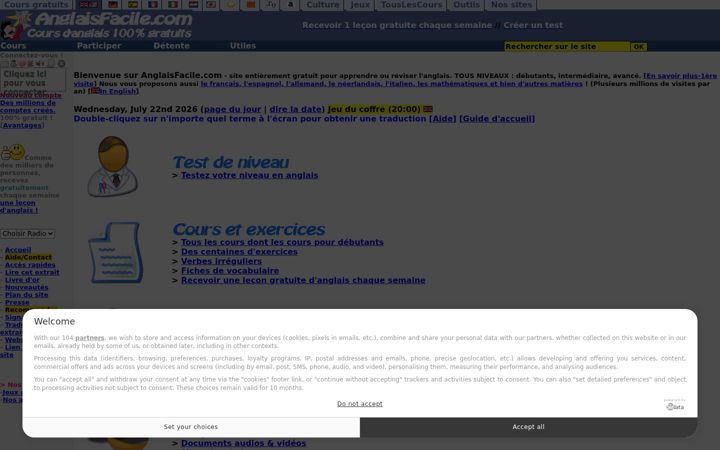Viewport: 720px width, 450px height.
Task: Click the [Aide] link
Action: pyautogui.click(x=443, y=119)
